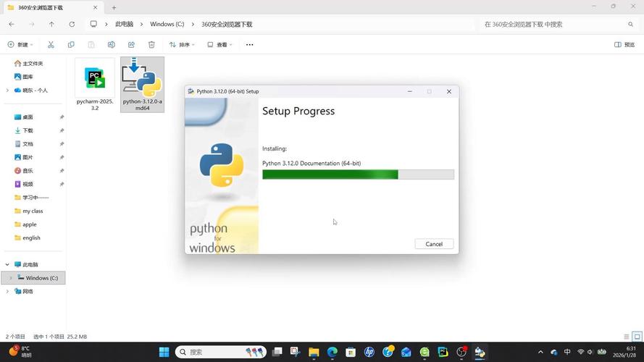
Task: Open Task View from the taskbar
Action: 277,352
